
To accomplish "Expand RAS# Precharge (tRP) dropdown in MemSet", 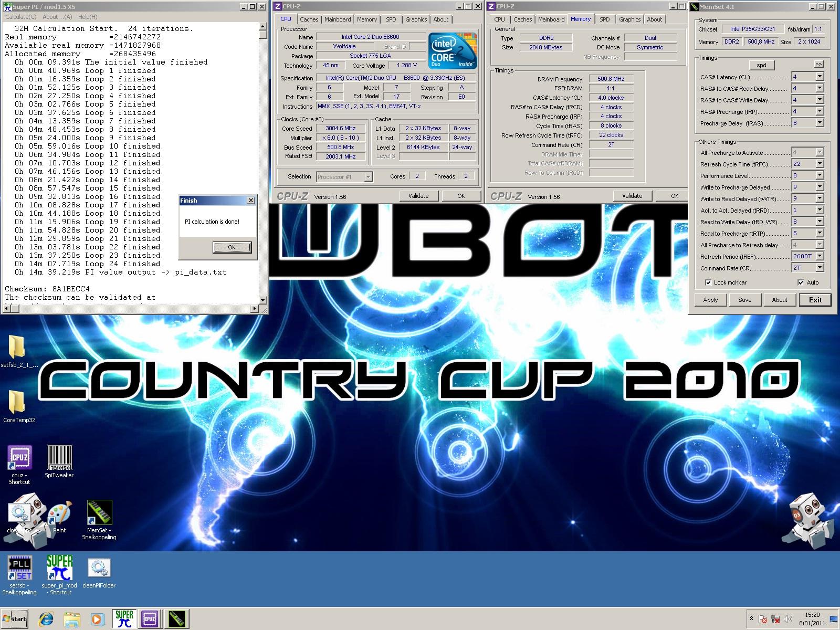I will pyautogui.click(x=820, y=111).
